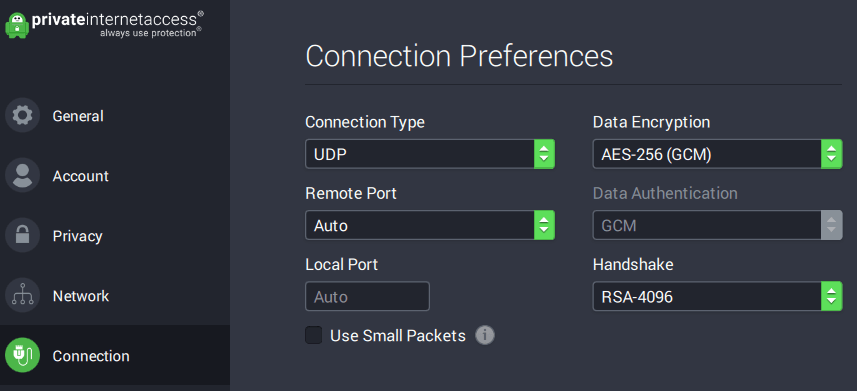Open the Remote Port Auto dropdown
This screenshot has width=857, height=391.
click(430, 225)
